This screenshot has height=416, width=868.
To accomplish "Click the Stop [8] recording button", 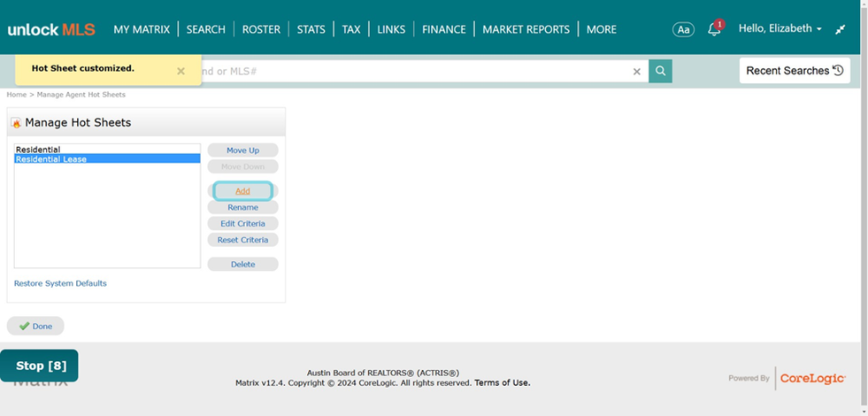I will (x=39, y=366).
